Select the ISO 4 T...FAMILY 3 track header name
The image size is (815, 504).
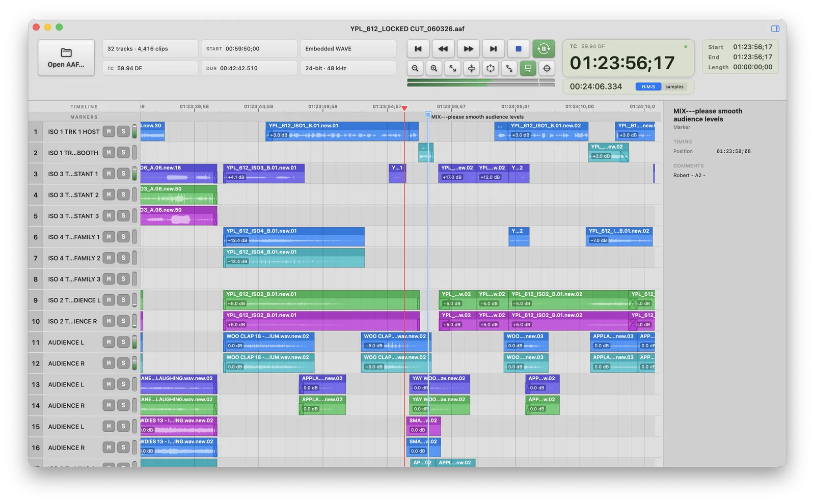tap(74, 279)
